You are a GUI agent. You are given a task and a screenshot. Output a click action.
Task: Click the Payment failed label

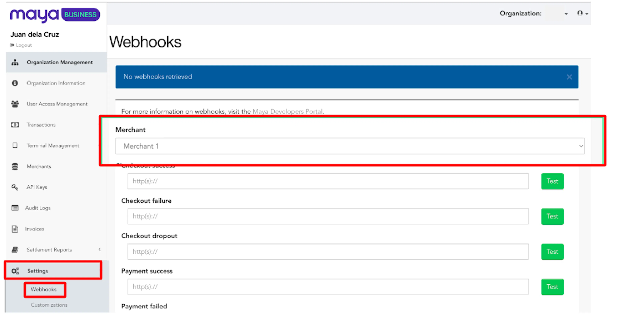point(144,306)
